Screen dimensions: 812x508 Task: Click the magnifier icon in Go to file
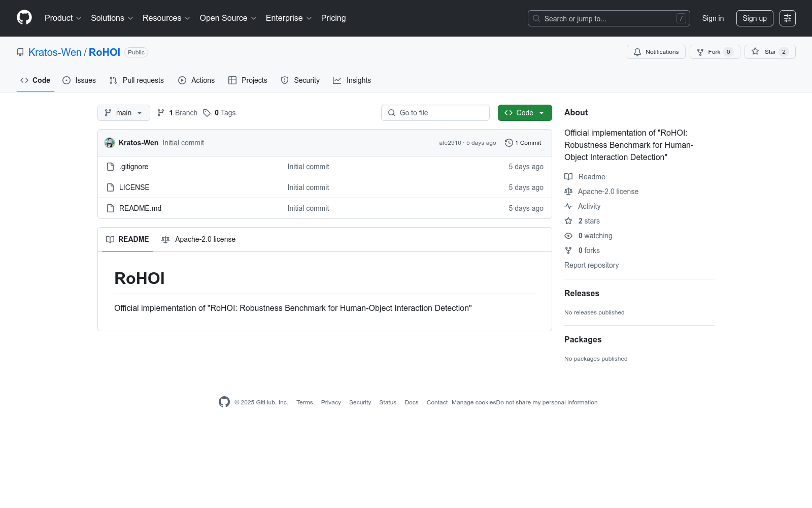tap(392, 113)
